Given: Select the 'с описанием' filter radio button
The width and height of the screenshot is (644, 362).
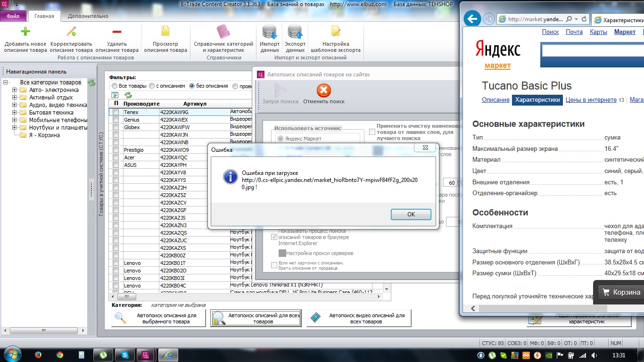Looking at the screenshot, I should click(152, 86).
